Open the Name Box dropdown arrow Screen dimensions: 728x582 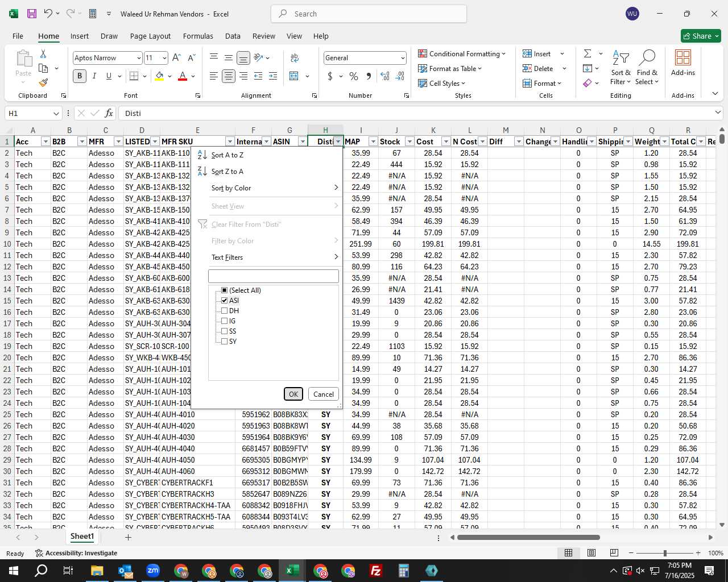(56, 113)
